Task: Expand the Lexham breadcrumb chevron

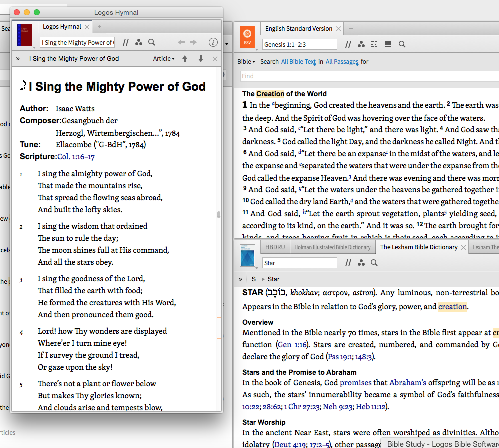Action: 240,279
